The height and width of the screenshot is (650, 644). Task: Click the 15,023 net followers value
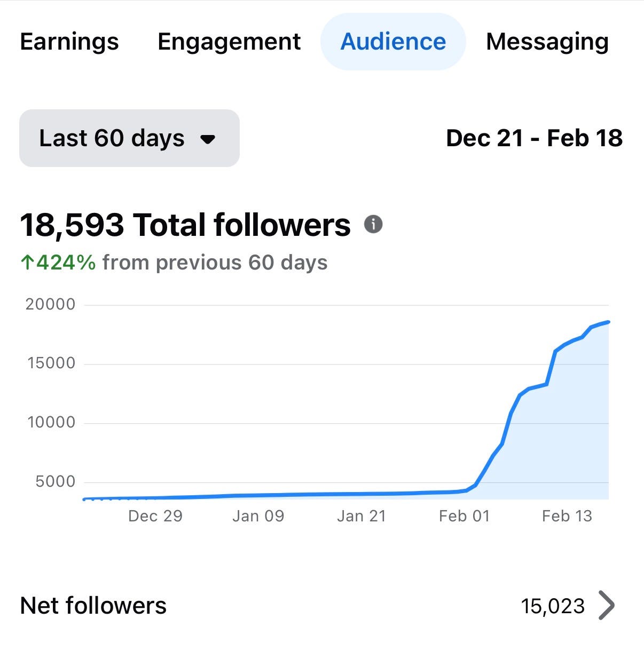(553, 606)
